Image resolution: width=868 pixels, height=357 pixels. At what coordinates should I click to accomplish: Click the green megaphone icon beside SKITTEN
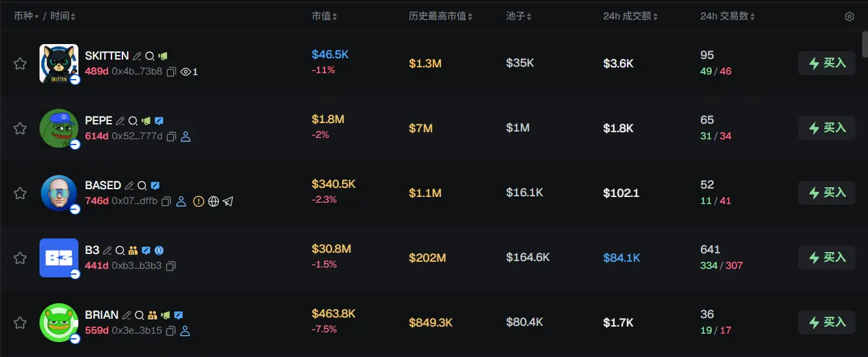point(163,56)
